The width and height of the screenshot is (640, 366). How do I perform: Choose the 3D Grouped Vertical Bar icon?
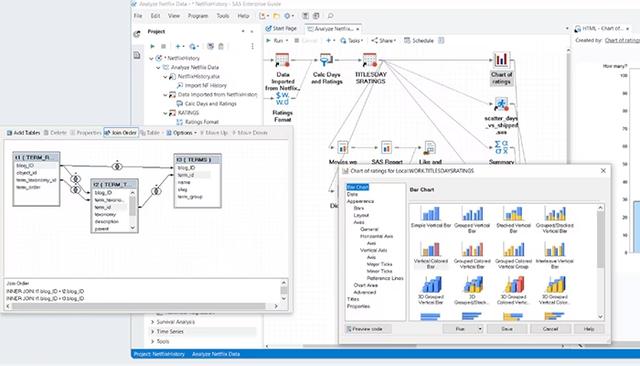pos(431,285)
